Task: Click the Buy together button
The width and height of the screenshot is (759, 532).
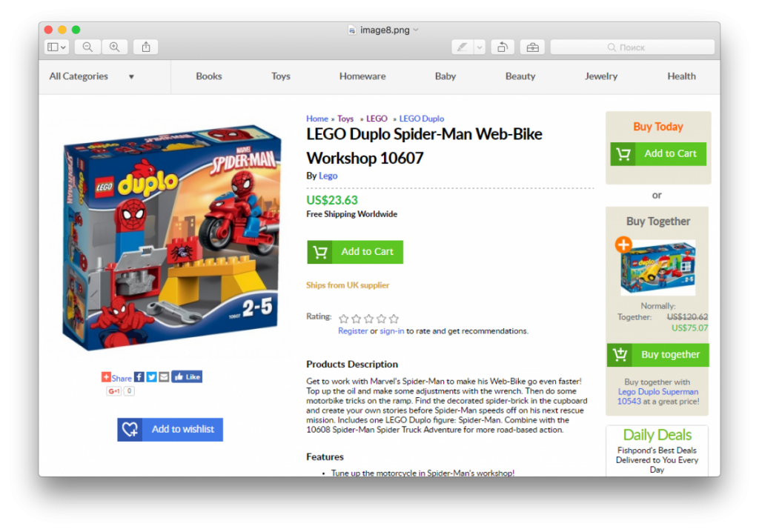Action: pyautogui.click(x=658, y=355)
